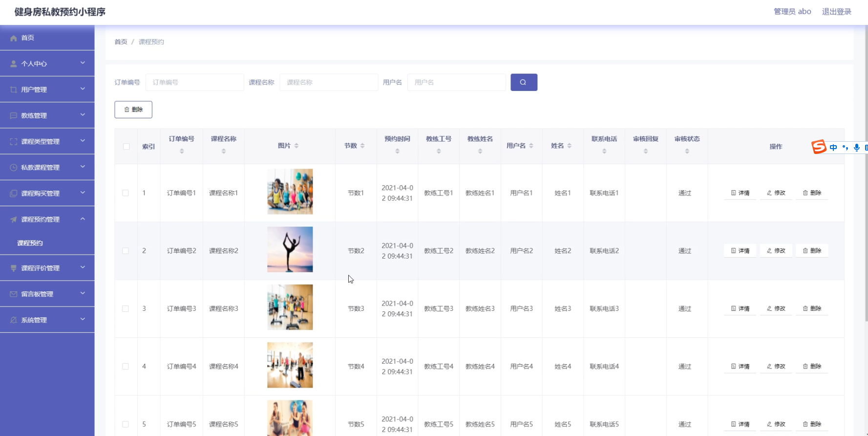868x436 pixels.
Task: Click the 课程预约管理 paper-plane icon
Action: point(14,219)
